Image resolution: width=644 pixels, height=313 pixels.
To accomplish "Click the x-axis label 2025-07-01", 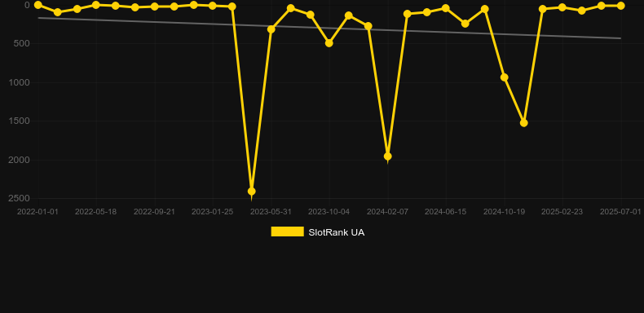I will 620,212.
